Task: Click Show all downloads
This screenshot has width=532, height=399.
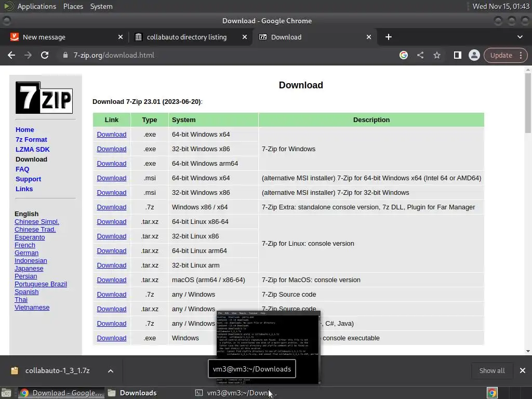Action: pos(491,370)
